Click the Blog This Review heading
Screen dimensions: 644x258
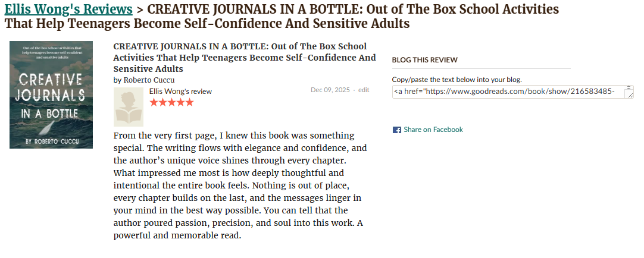tap(424, 60)
